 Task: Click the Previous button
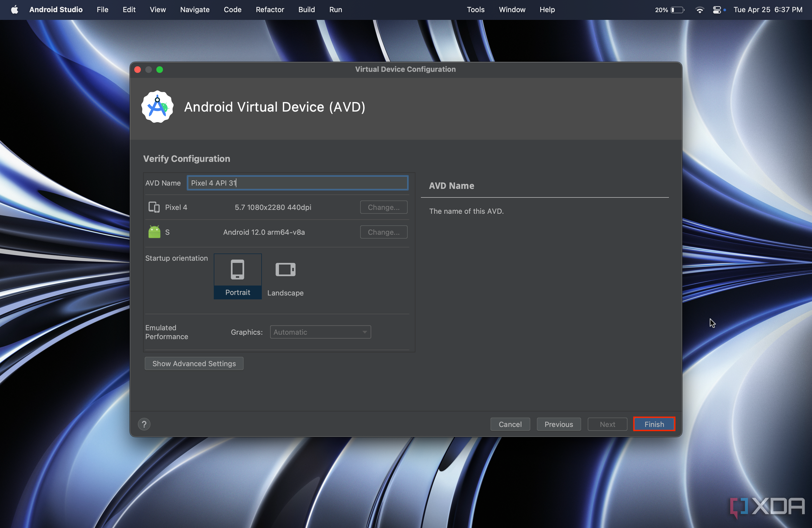click(x=559, y=424)
